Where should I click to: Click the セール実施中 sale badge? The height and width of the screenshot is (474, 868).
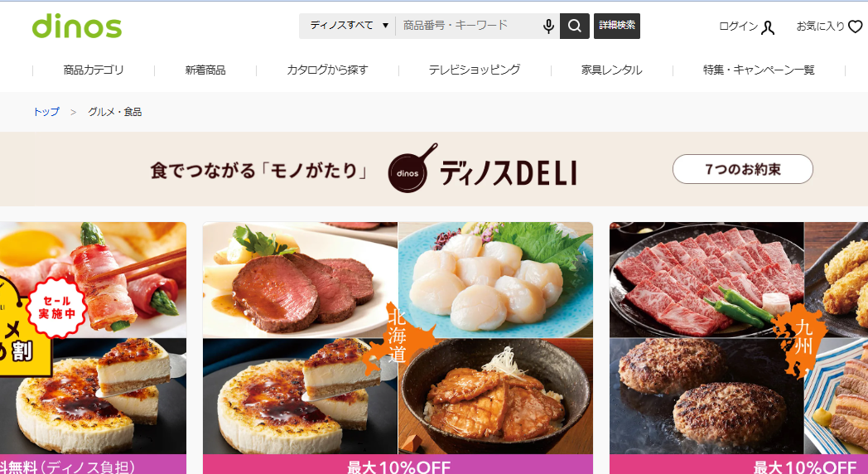pyautogui.click(x=56, y=307)
